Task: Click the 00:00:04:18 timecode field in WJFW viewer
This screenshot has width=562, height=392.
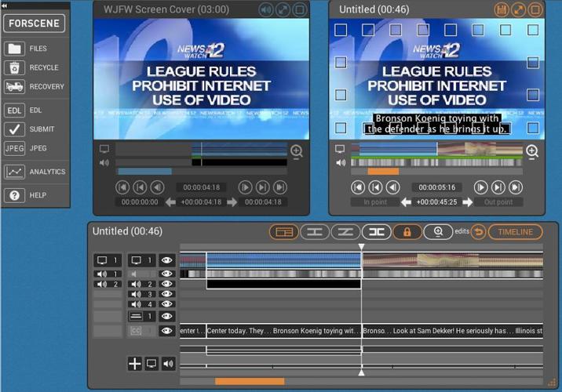Action: pos(202,187)
